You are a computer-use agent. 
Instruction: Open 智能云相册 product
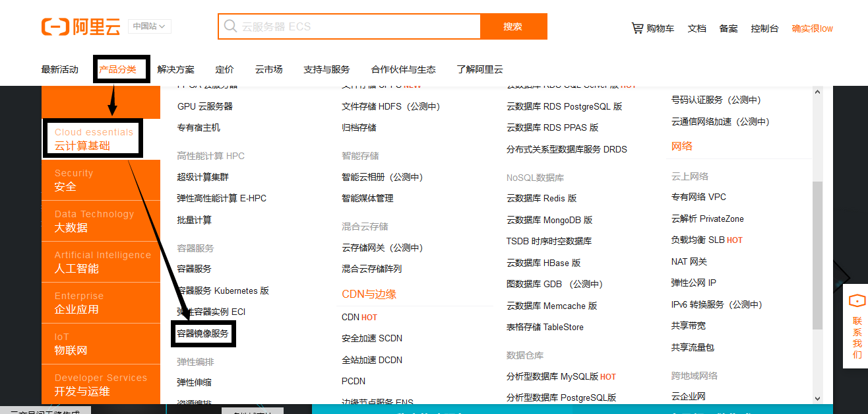click(382, 177)
